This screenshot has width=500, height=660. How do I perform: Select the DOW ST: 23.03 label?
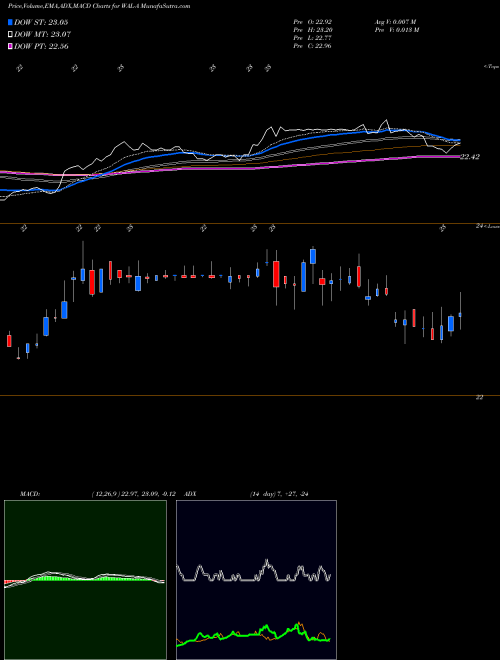[41, 22]
